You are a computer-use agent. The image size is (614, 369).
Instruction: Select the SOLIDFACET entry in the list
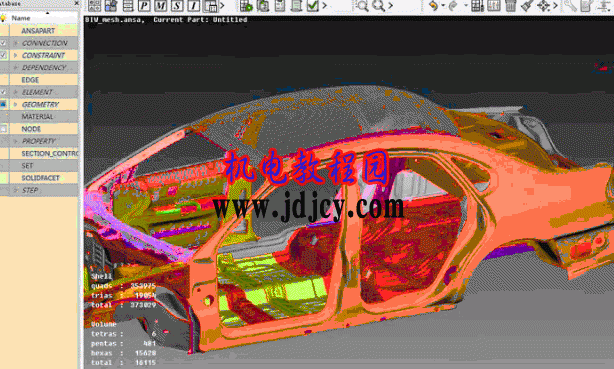coord(40,178)
